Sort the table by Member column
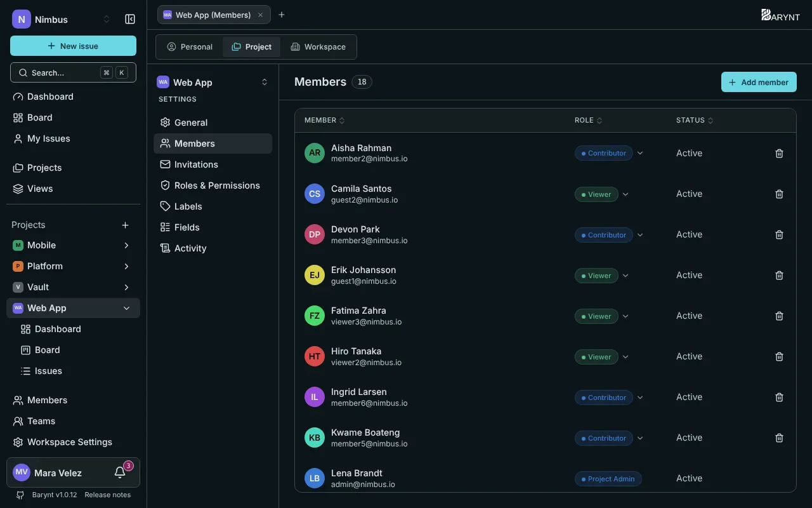This screenshot has height=508, width=812. [324, 121]
